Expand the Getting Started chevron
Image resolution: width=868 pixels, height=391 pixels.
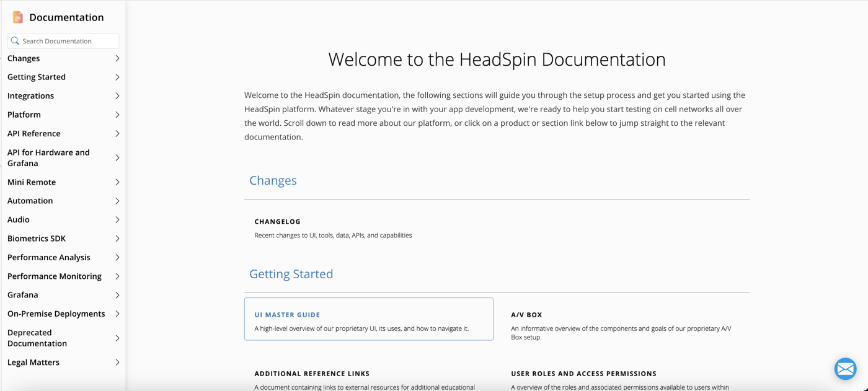tap(117, 77)
